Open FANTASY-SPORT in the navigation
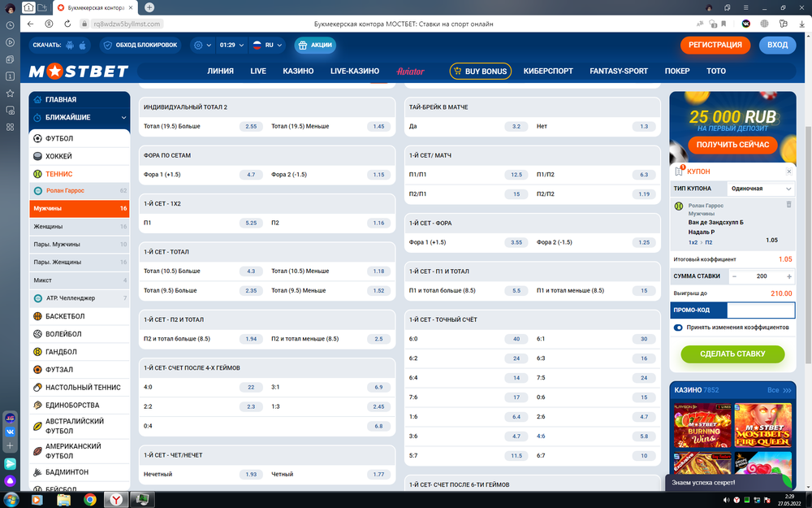Screen dimensions: 812x508 coord(619,71)
